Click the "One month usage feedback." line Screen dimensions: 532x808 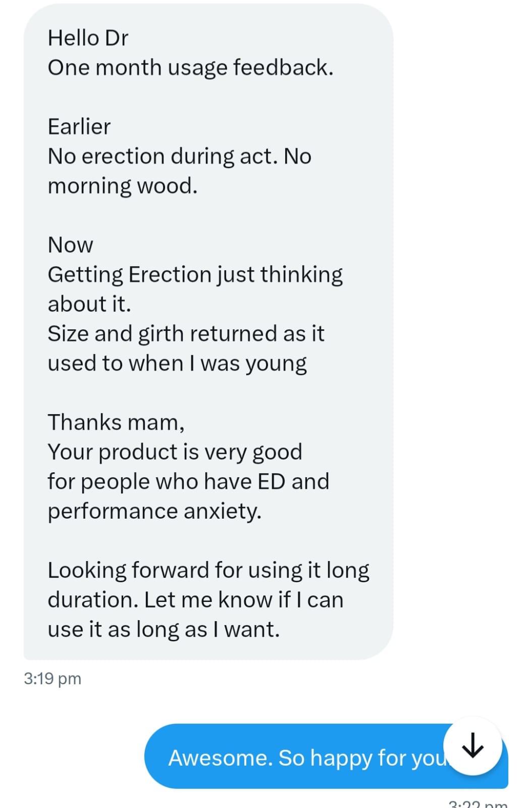pos(190,68)
